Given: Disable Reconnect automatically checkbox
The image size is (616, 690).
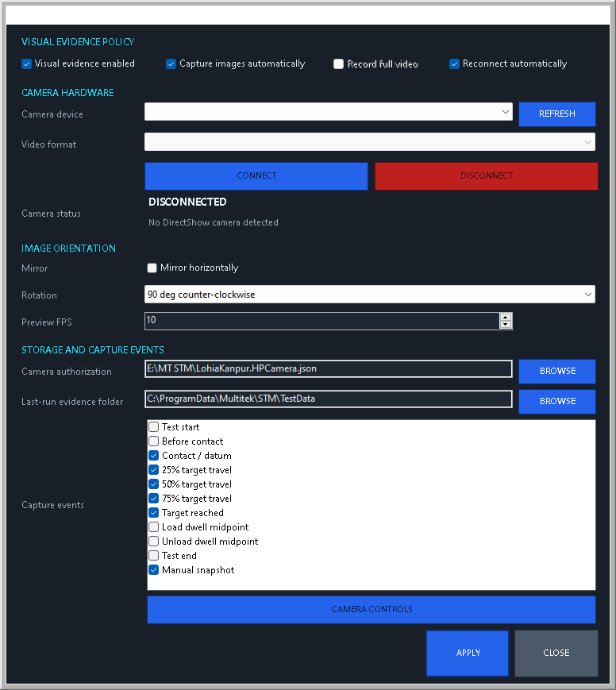Looking at the screenshot, I should (x=454, y=64).
